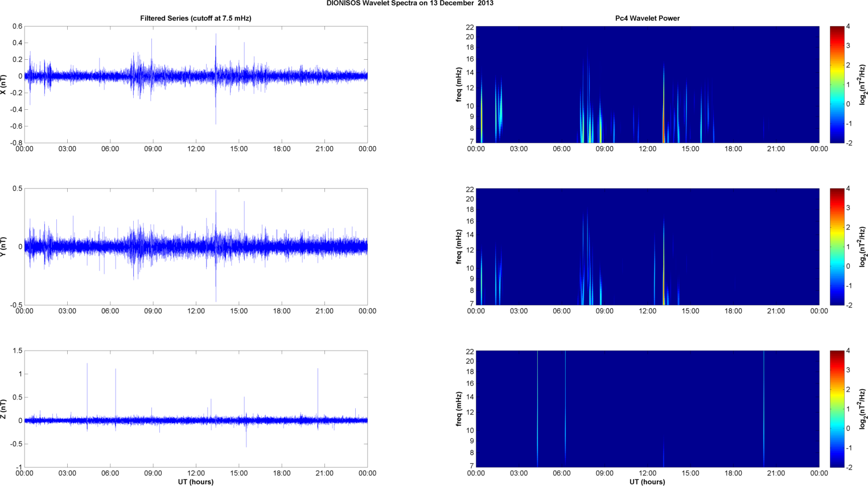Image resolution: width=868 pixels, height=486 pixels.
Task: Click the freq (mHz) label of middle spectrogram
Action: click(459, 246)
